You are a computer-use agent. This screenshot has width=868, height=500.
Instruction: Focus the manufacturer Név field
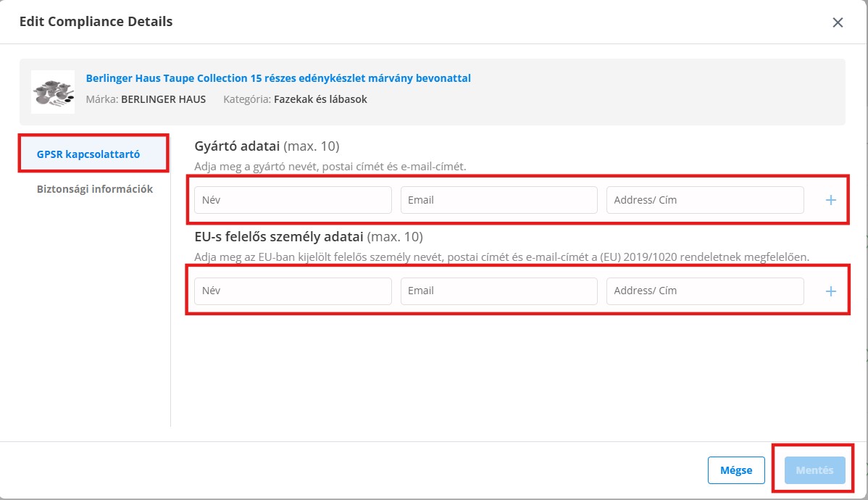click(x=293, y=200)
